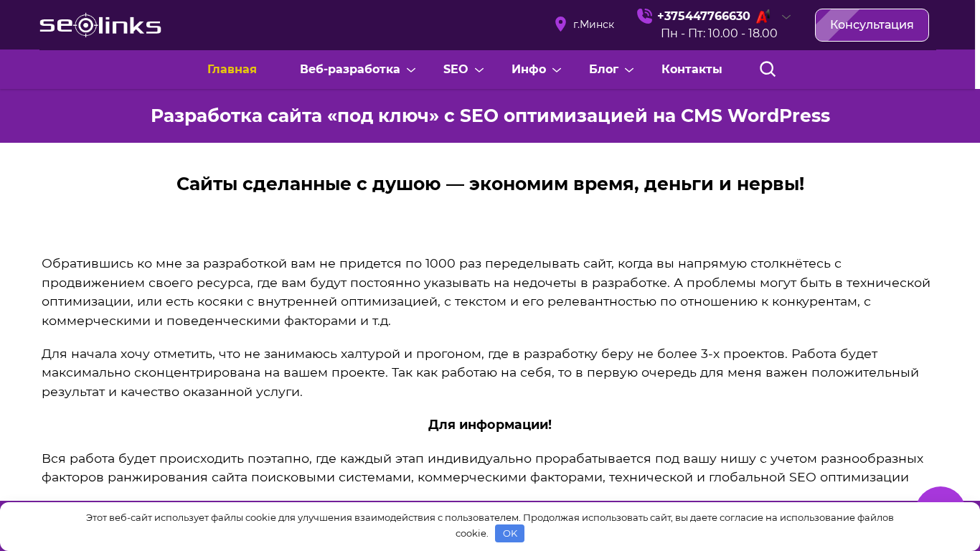Click the paragraph starting Для начала хочу отметить
This screenshot has width=980, height=551.
[x=480, y=373]
